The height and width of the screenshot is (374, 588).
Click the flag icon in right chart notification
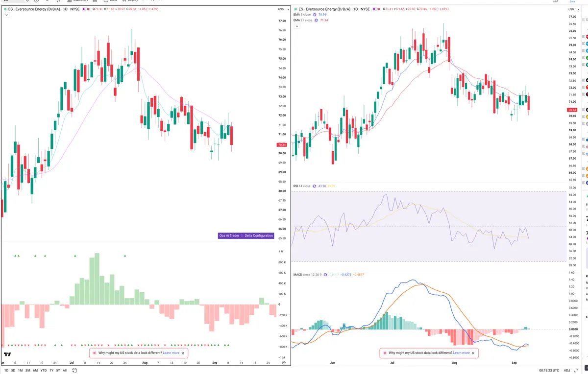coord(384,353)
